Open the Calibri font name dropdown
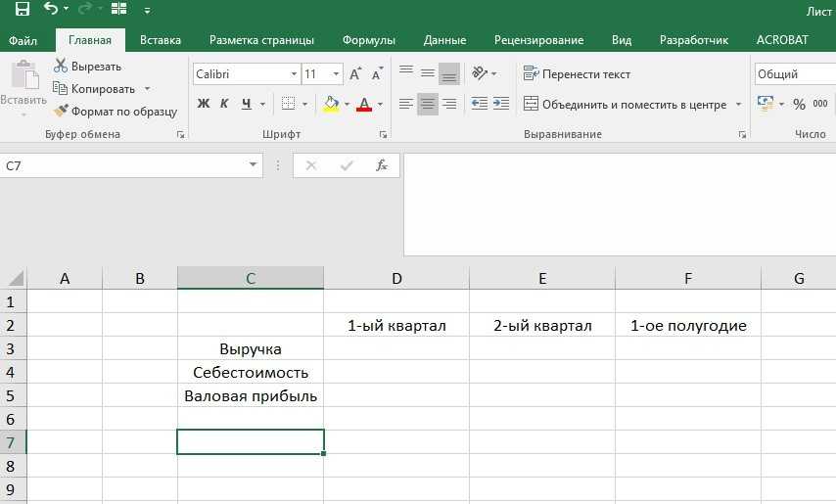Image resolution: width=836 pixels, height=504 pixels. click(294, 74)
